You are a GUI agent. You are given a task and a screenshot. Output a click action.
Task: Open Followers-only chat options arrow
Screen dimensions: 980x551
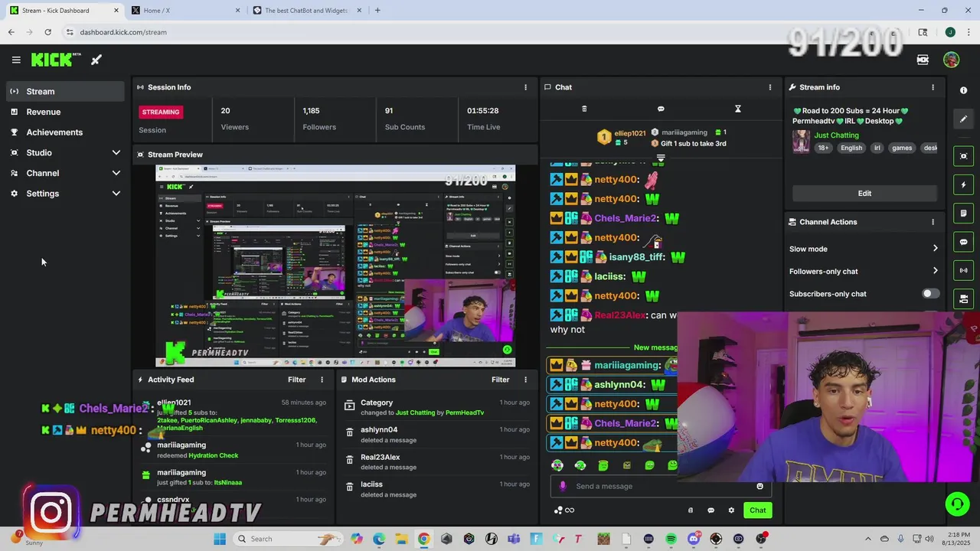(935, 271)
